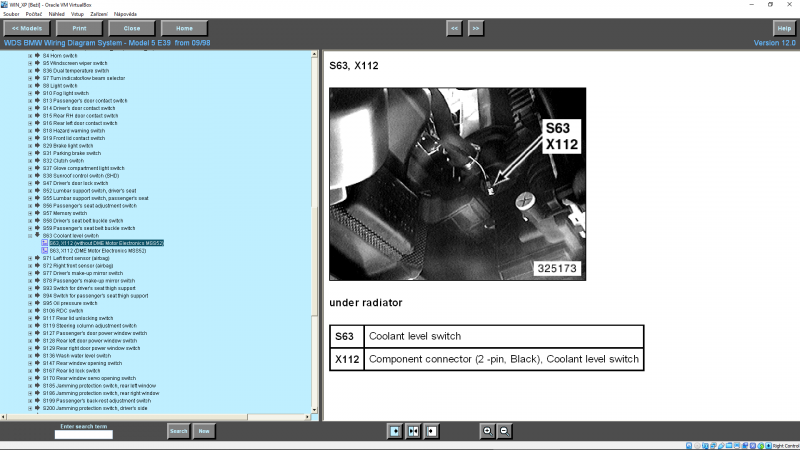Select S52 Lumbar support switch, driver's seat
This screenshot has width=800, height=450.
pyautogui.click(x=89, y=190)
